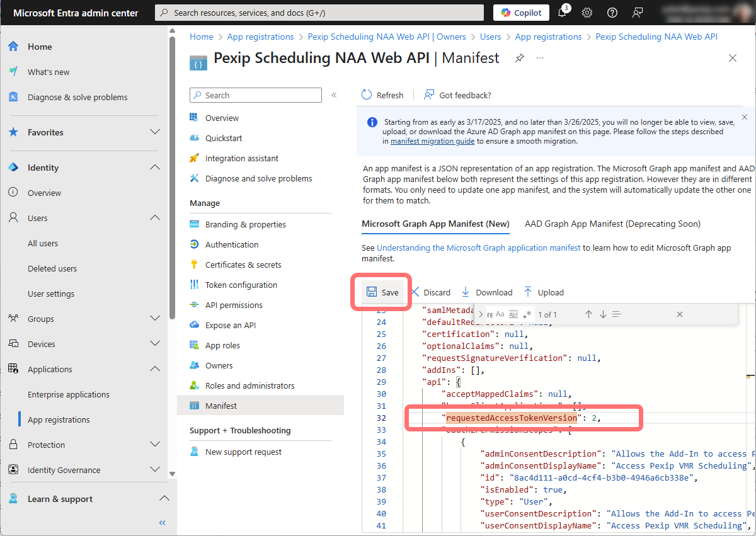Collapse the Identity section in sidebar
The width and height of the screenshot is (756, 536).
pyautogui.click(x=155, y=168)
